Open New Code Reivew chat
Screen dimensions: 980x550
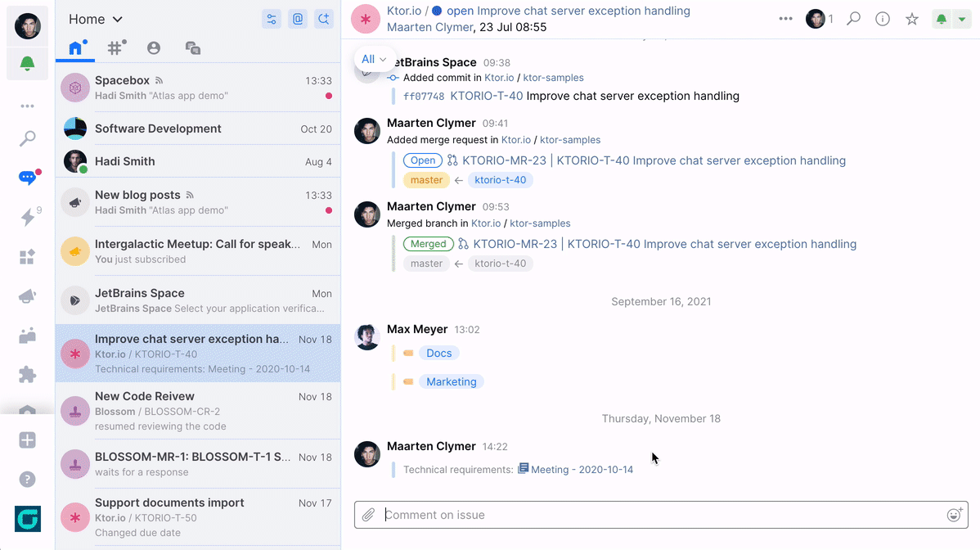click(x=198, y=411)
